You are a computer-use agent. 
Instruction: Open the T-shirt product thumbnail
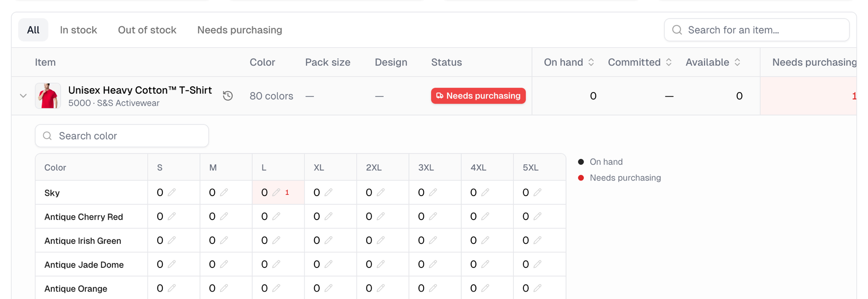coord(48,96)
